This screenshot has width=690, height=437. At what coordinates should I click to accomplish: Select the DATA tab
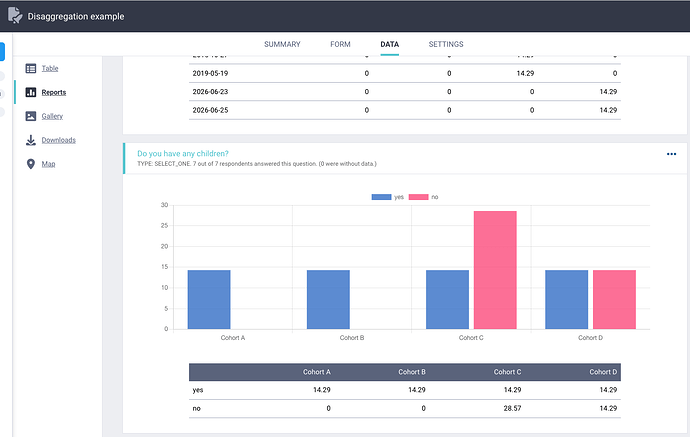389,44
